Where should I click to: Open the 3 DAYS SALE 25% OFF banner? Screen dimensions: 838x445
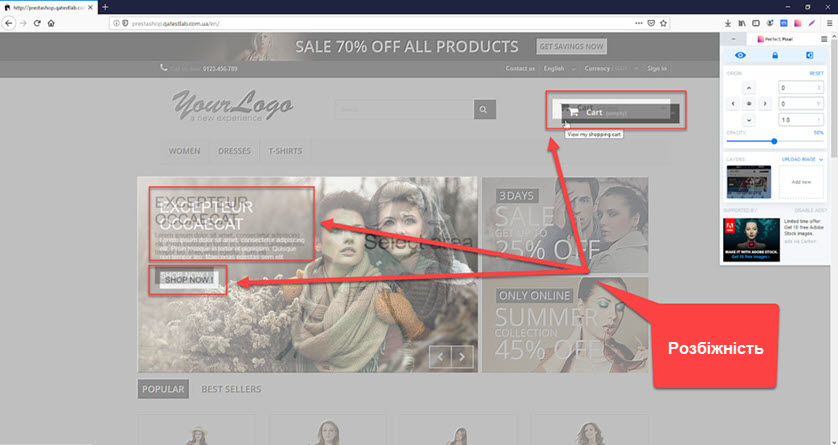[x=565, y=225]
